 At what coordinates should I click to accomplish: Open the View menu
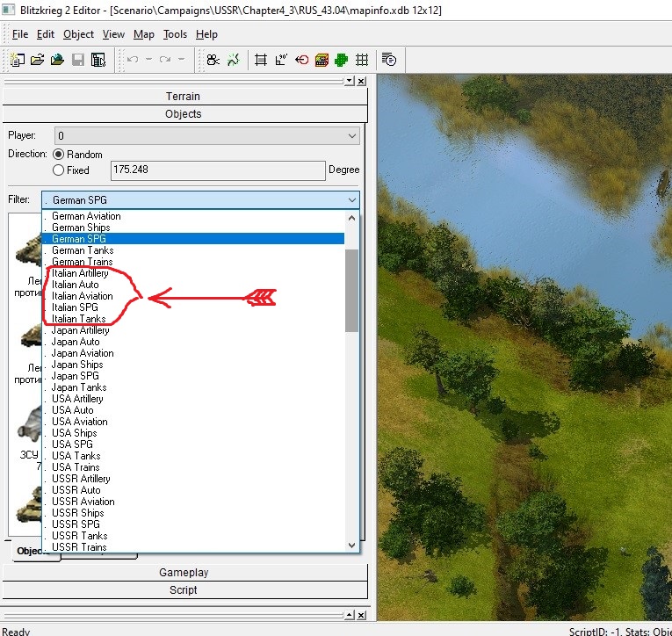(113, 34)
